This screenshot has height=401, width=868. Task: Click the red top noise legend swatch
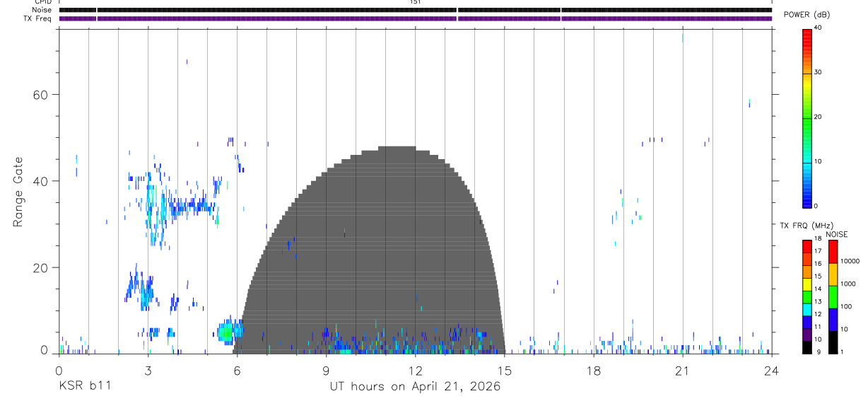click(x=833, y=252)
